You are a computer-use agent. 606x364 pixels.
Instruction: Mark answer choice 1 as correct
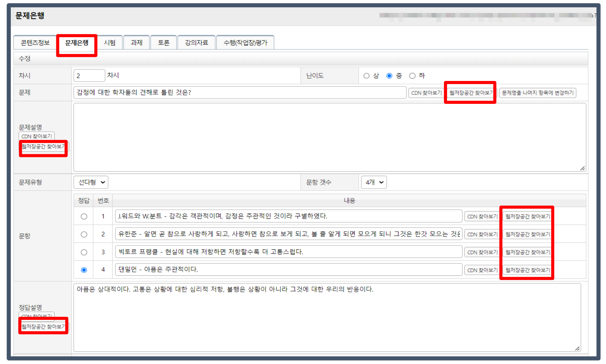coord(84,216)
